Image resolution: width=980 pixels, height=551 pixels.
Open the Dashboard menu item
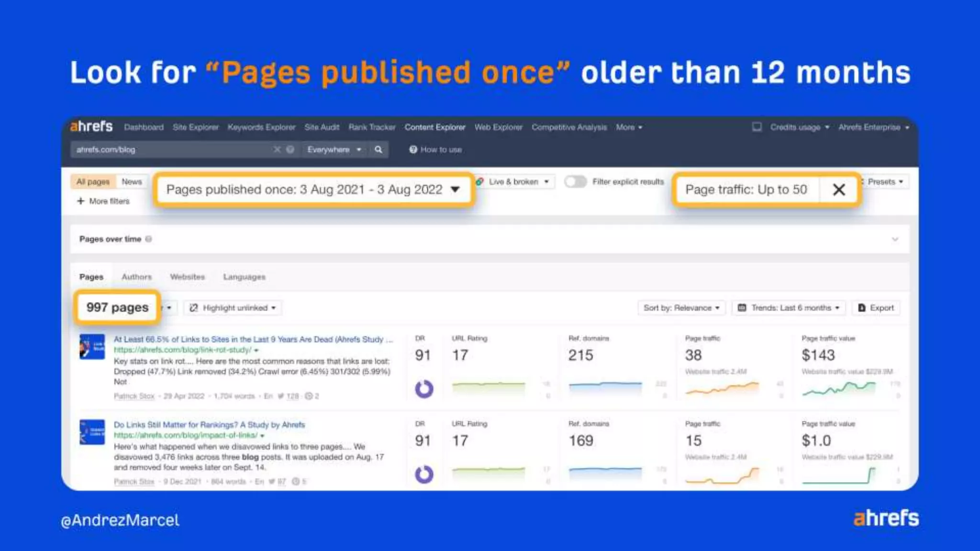click(x=144, y=127)
